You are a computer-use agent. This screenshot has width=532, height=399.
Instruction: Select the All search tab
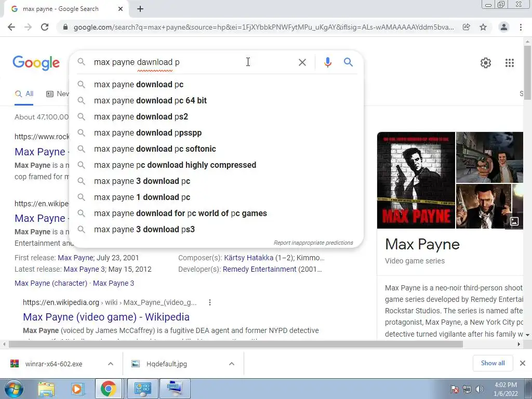[x=24, y=94]
